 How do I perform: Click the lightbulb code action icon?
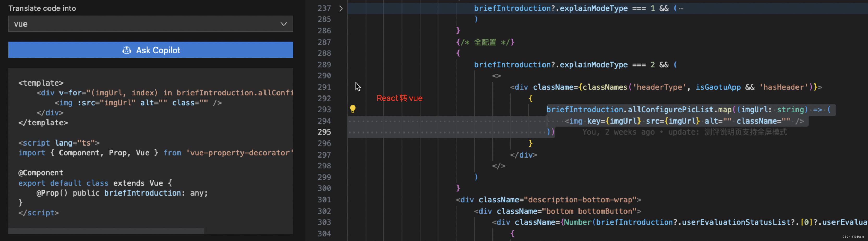click(352, 109)
